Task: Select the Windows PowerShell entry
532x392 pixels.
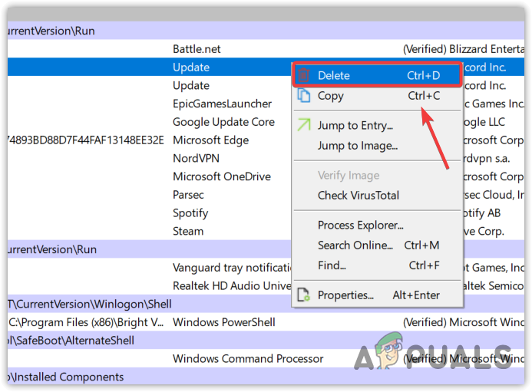Action: [224, 322]
